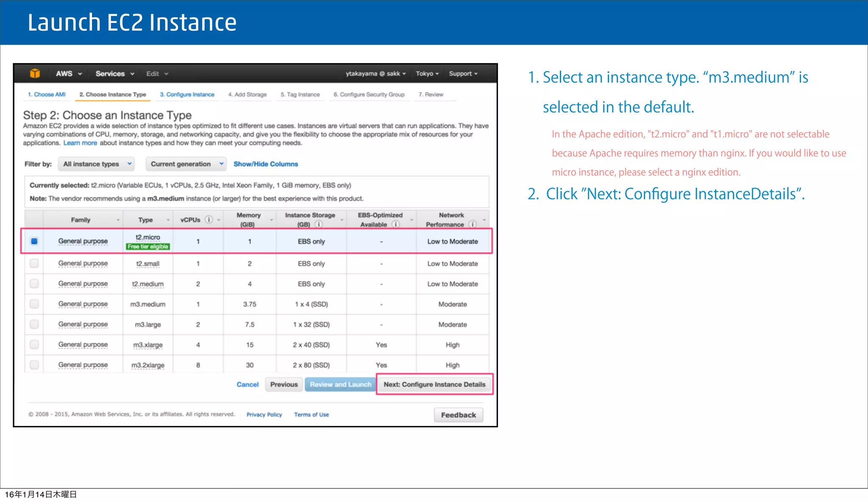Click the m3.medium type cell
This screenshot has height=502, width=868.
[148, 304]
